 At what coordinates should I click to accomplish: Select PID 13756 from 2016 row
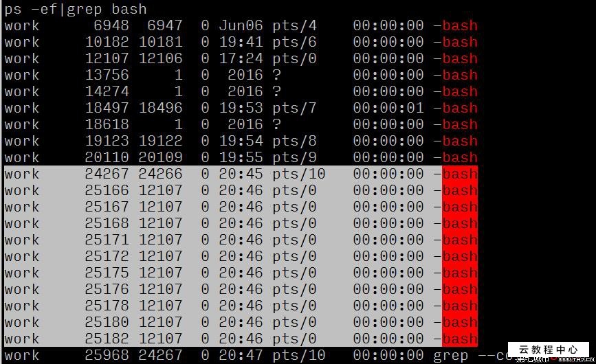pyautogui.click(x=107, y=75)
